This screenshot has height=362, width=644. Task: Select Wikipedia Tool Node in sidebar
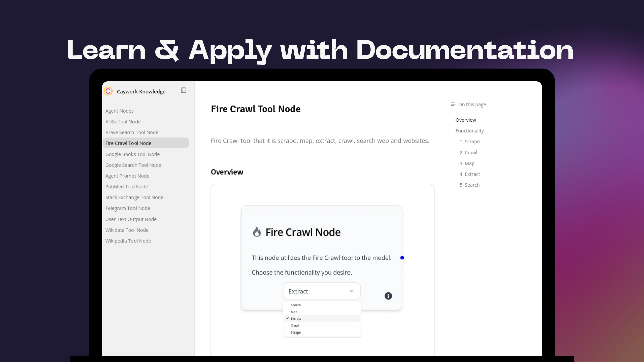pyautogui.click(x=128, y=241)
